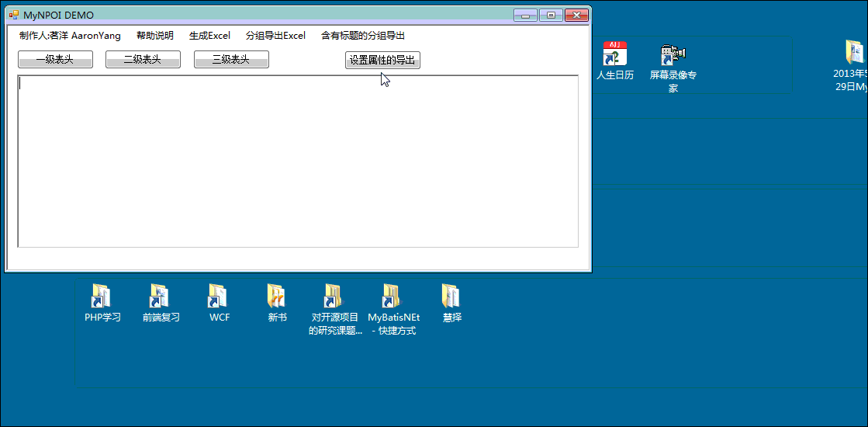Select the 慧择 folder icon
The height and width of the screenshot is (427, 868).
tap(451, 303)
